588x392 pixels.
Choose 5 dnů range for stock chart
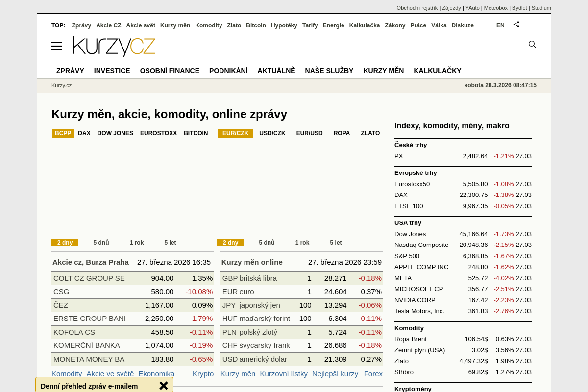101,243
